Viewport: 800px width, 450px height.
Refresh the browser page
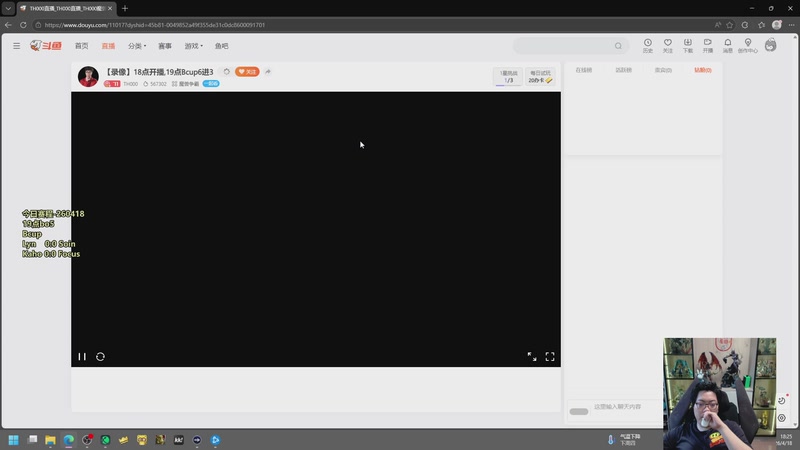pyautogui.click(x=23, y=24)
